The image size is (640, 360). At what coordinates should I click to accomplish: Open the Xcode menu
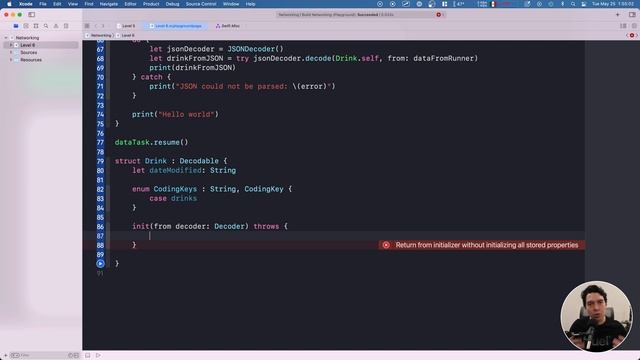coord(26,4)
